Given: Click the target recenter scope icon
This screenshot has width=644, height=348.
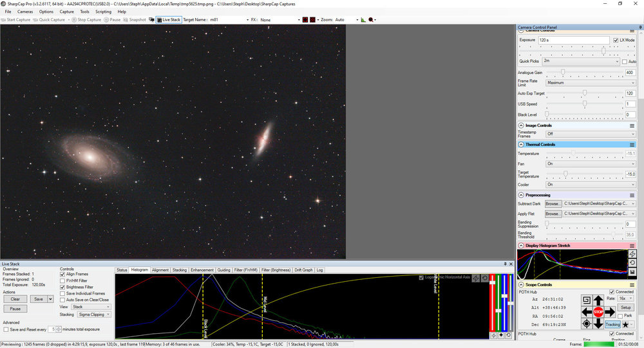Looking at the screenshot, I should [587, 324].
